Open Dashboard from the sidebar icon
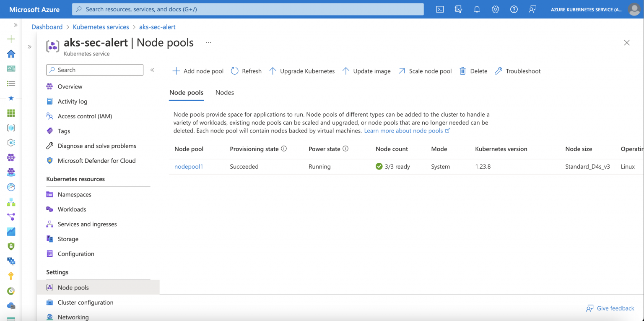The width and height of the screenshot is (644, 321). (x=10, y=68)
